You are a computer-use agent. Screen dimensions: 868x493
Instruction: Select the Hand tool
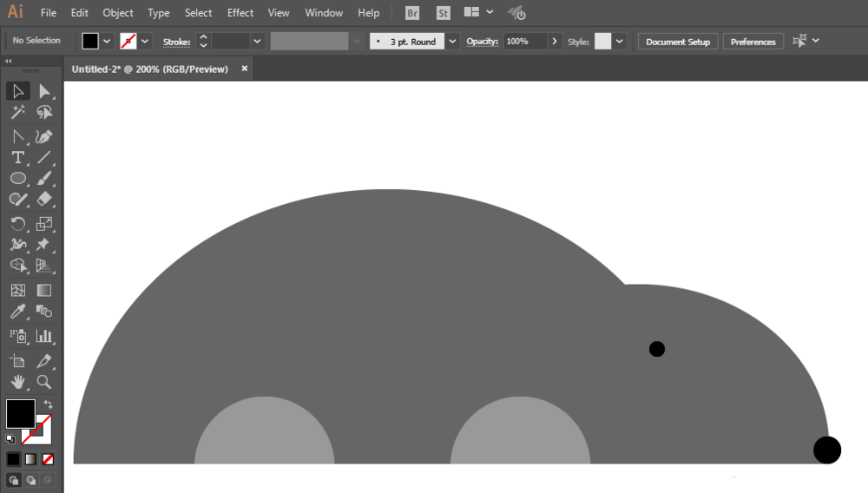click(17, 382)
